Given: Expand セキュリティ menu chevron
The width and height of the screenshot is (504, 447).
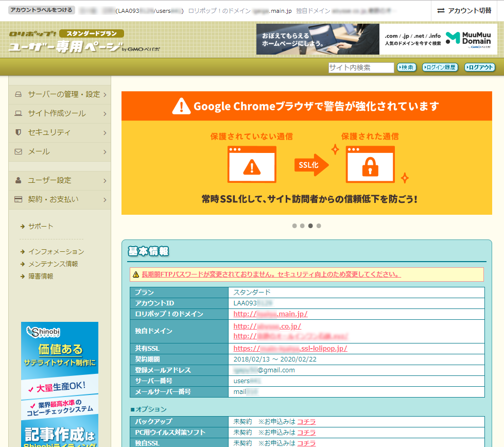Looking at the screenshot, I should [105, 132].
